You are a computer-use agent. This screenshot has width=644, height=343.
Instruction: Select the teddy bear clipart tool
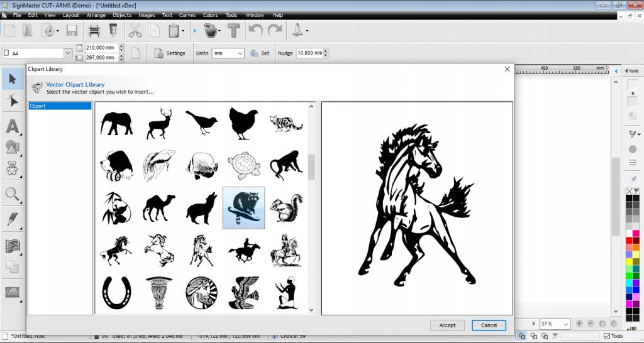pos(13,168)
